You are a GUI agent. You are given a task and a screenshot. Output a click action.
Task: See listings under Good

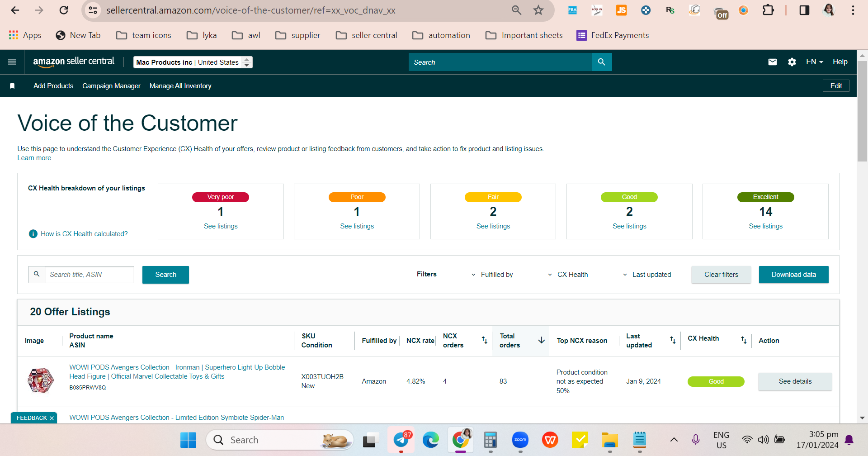click(629, 226)
